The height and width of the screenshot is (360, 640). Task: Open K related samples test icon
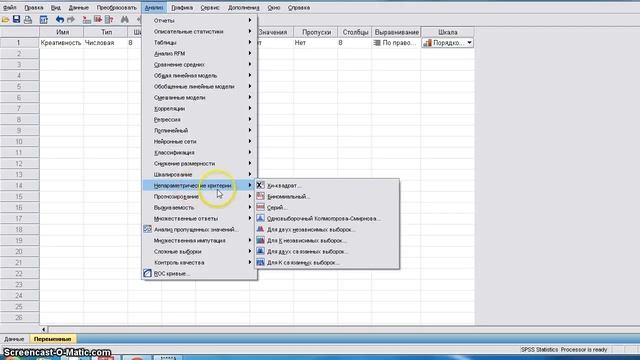[260, 262]
